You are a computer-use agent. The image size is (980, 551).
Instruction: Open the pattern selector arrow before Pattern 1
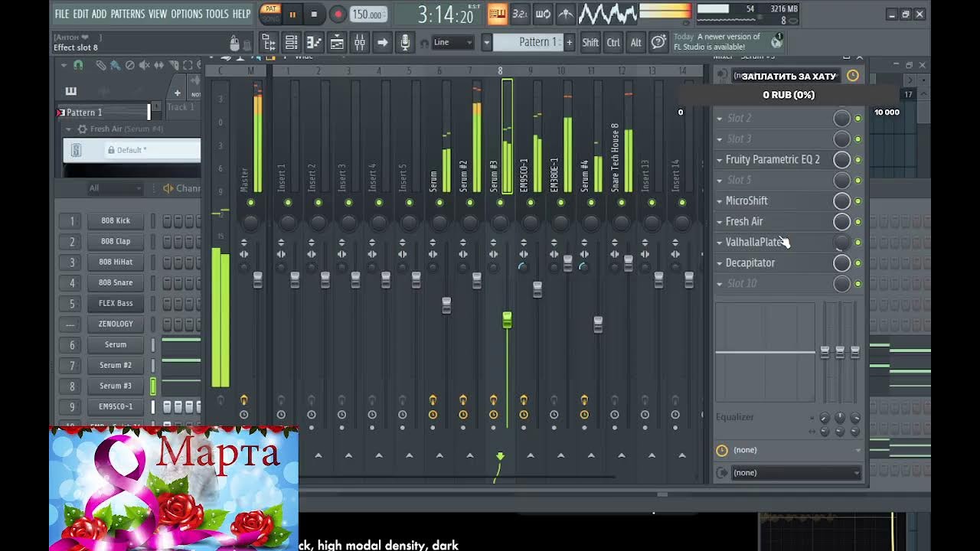[x=486, y=43]
